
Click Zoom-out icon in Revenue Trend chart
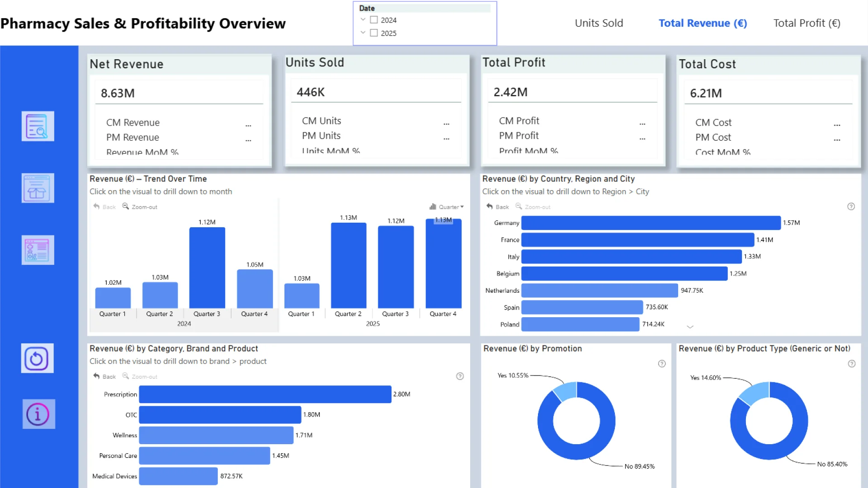coord(140,206)
